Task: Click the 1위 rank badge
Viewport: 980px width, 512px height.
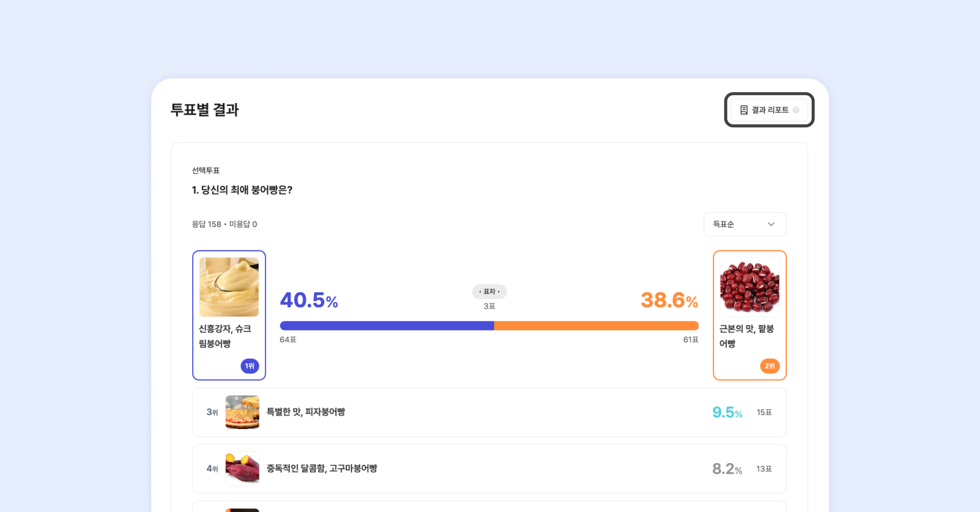Action: pyautogui.click(x=250, y=366)
